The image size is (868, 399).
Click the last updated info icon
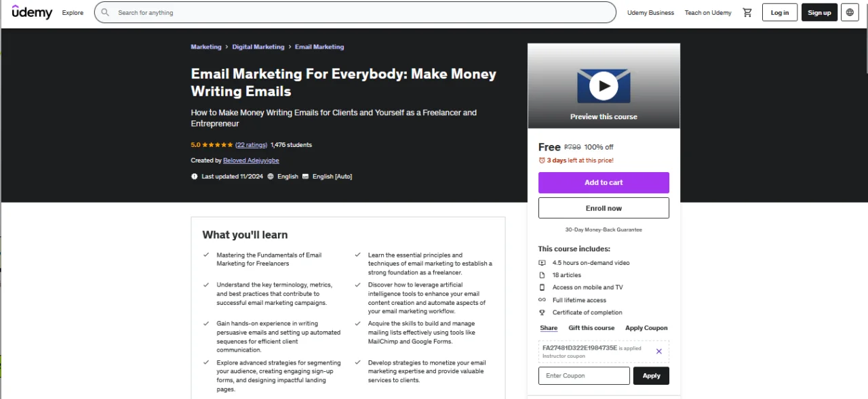tap(195, 177)
